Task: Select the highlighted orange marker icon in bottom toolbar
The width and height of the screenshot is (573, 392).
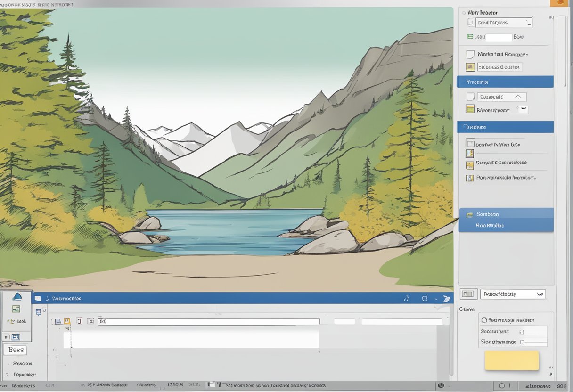Action: click(66, 320)
